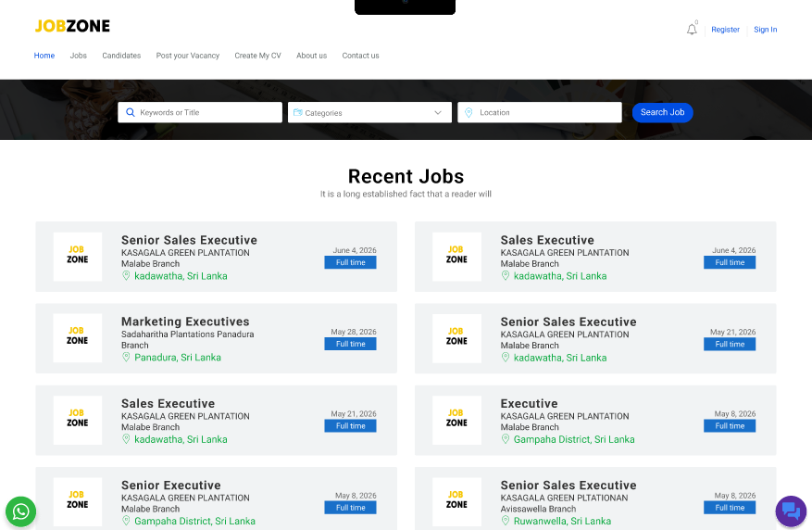Focus the Location input field
Image resolution: width=812 pixels, height=530 pixels.
pyautogui.click(x=540, y=112)
